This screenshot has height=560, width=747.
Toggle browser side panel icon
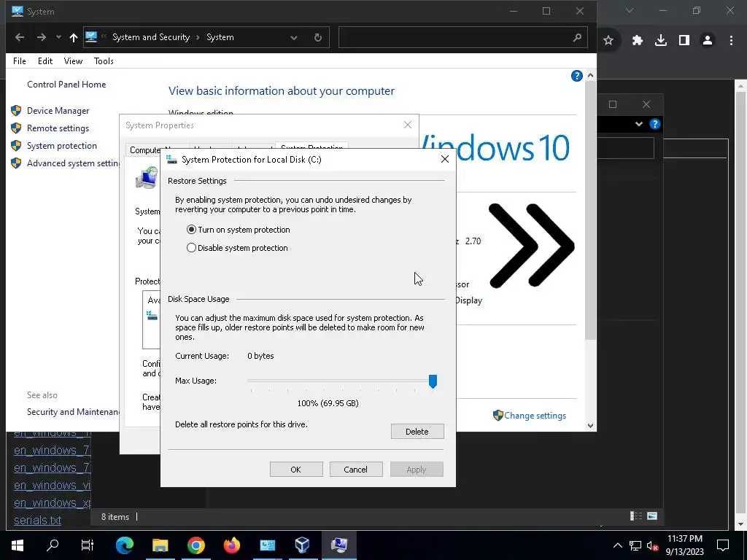(684, 41)
